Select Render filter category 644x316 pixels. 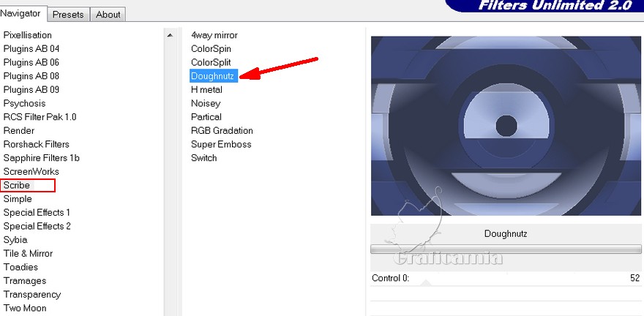pyautogui.click(x=19, y=130)
